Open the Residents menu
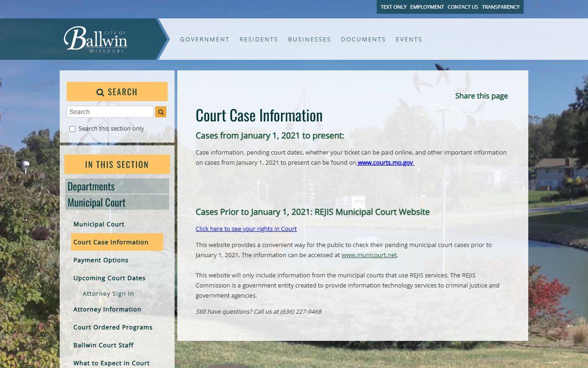Viewport: 588px width, 368px height. (259, 39)
